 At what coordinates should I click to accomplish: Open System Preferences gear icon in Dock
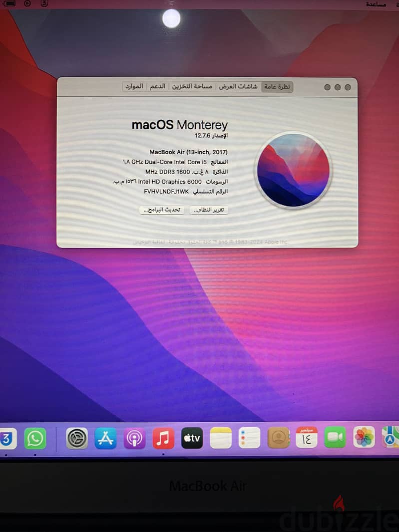[77, 438]
